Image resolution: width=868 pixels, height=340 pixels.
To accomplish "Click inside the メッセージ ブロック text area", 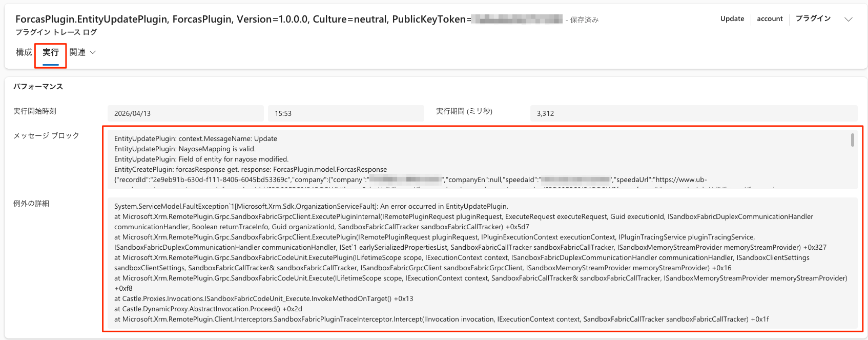I will point(477,159).
